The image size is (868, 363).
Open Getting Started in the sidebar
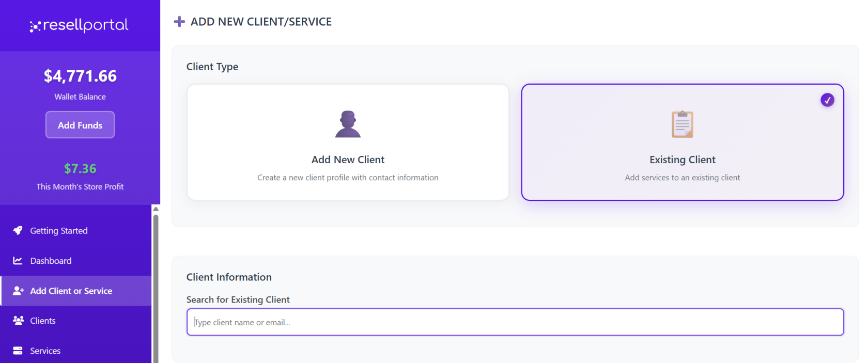coord(76,231)
